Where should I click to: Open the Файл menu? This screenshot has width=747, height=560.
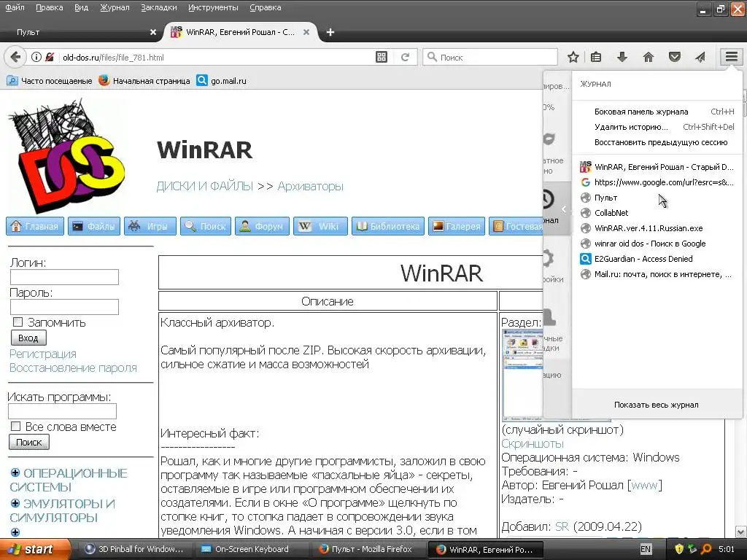[x=15, y=7]
